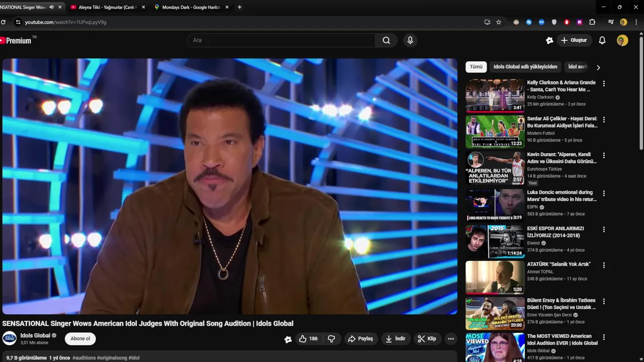This screenshot has height=362, width=644.
Task: Open options for MOST VIEWED Audition video
Action: point(604,337)
